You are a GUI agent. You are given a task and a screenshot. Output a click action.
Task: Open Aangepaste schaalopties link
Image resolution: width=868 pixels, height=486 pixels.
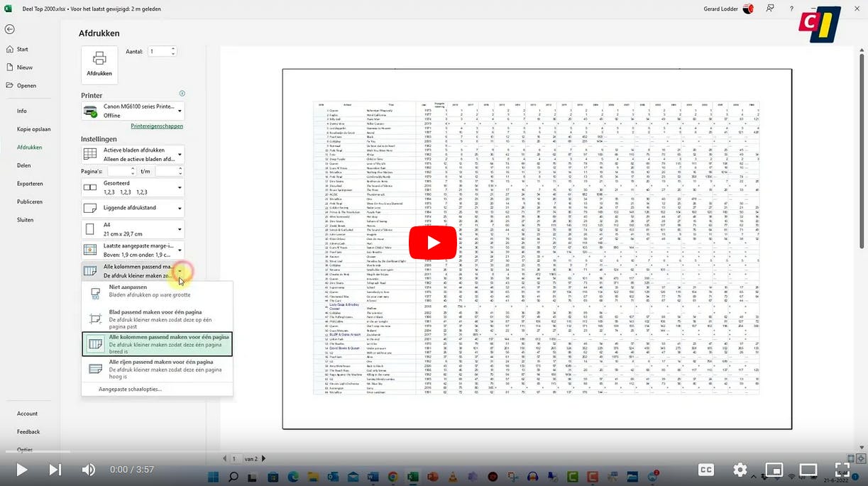[130, 390]
